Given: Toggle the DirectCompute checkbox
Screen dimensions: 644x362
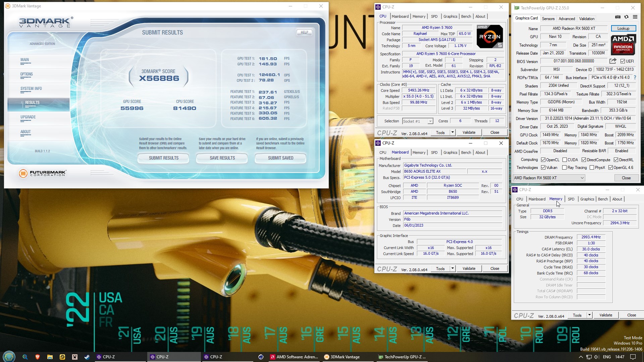Looking at the screenshot, I should 584,160.
